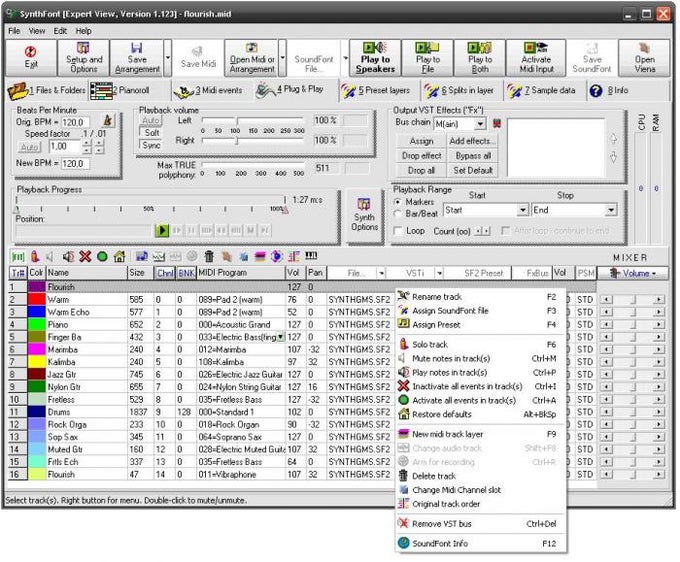This screenshot has height=562, width=680.
Task: Activate Midi Input from toolbar
Action: coord(536,58)
